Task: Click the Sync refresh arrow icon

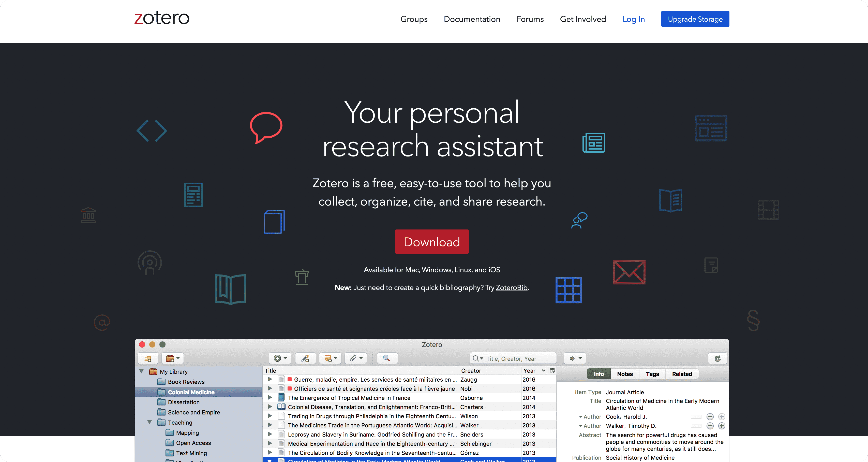Action: (717, 358)
